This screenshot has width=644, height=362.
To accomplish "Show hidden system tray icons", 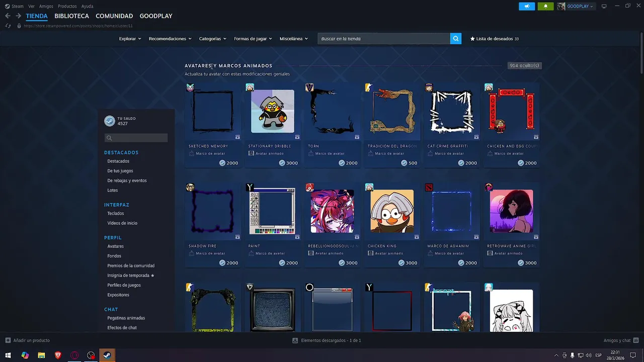I will pyautogui.click(x=556, y=355).
